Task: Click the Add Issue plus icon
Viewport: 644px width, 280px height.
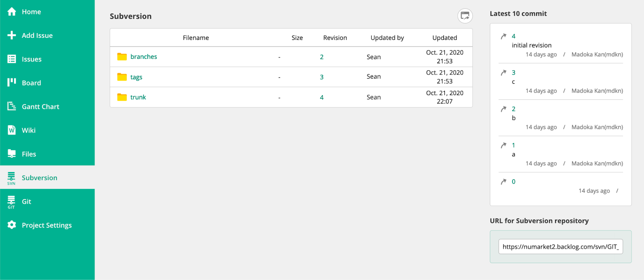Action: (x=12, y=35)
